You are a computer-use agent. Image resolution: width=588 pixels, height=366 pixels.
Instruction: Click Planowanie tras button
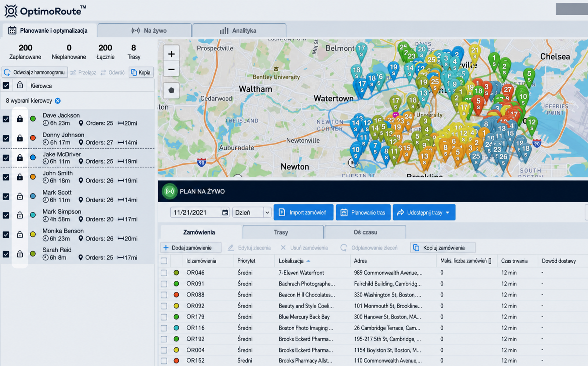point(363,213)
